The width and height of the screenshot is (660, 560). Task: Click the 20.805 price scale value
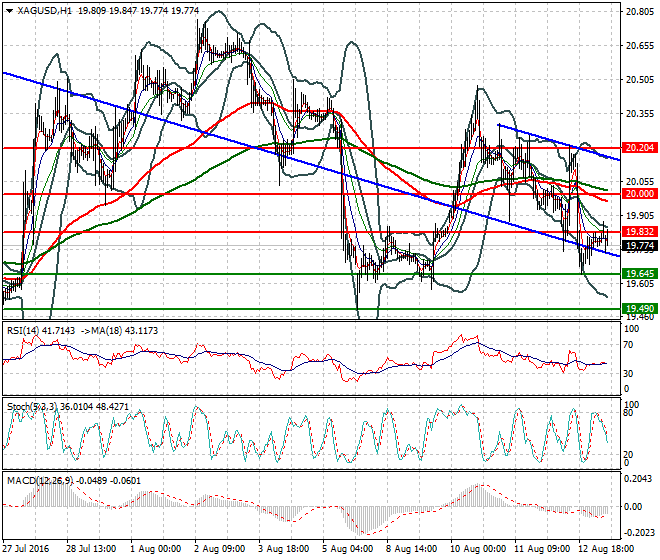coord(640,12)
